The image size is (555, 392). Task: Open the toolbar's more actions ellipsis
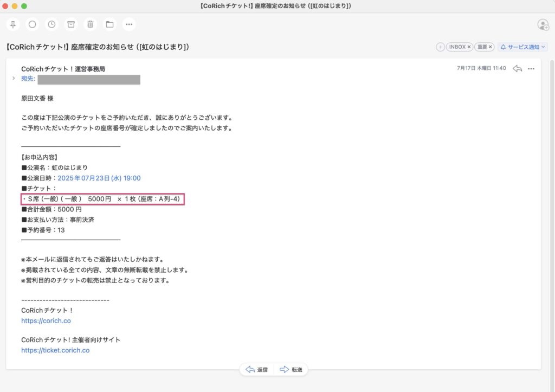tap(128, 24)
